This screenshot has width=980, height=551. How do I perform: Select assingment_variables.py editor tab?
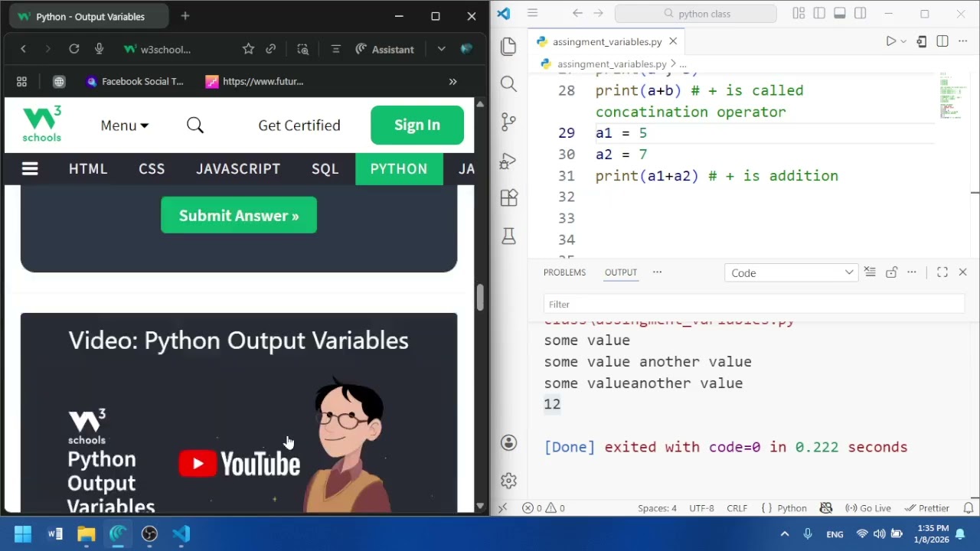point(606,41)
